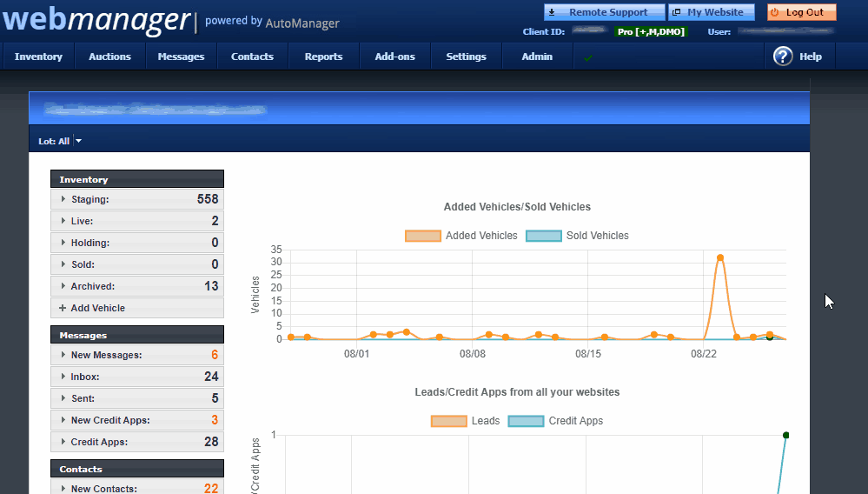Image resolution: width=868 pixels, height=494 pixels.
Task: Toggle the Added Vehicles legend series
Action: 461,236
